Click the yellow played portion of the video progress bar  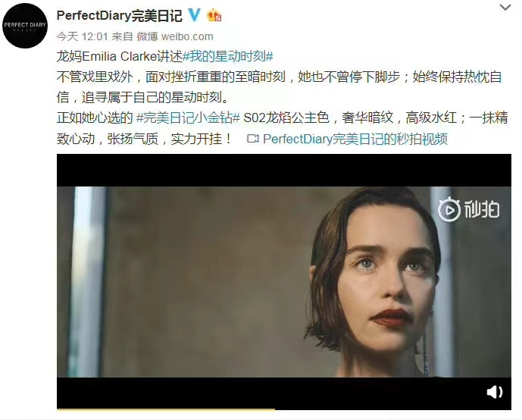point(166,409)
